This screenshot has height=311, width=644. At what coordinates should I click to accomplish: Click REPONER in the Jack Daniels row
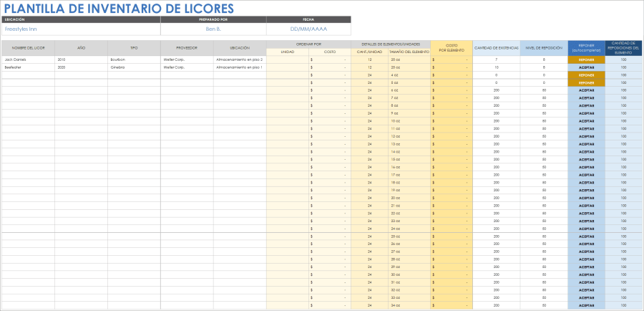[x=587, y=59]
